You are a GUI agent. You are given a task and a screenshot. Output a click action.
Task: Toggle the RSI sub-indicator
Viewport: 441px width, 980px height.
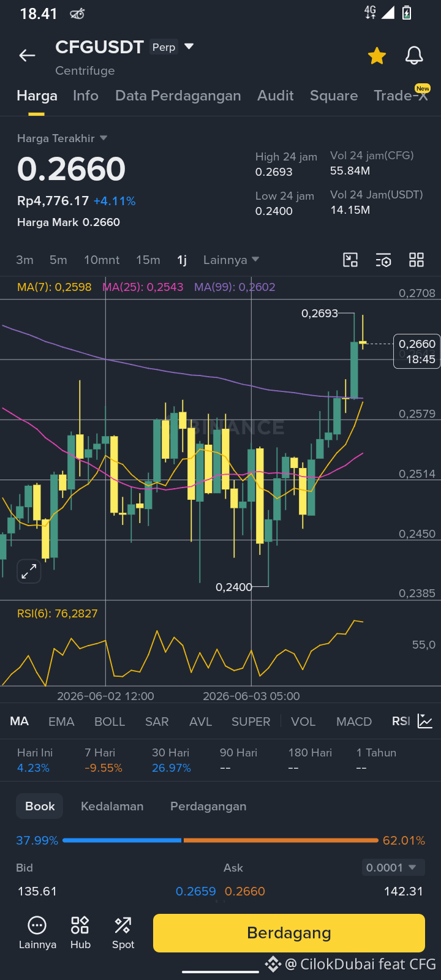click(x=401, y=721)
